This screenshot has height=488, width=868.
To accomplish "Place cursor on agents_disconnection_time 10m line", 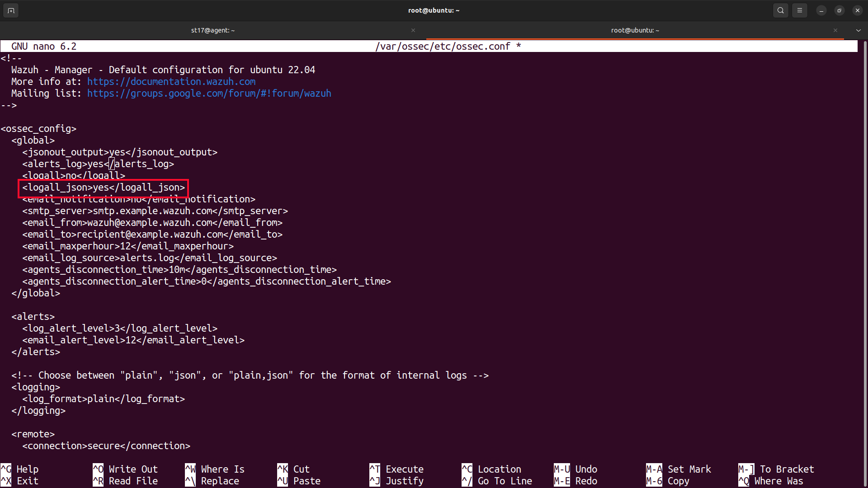I will [179, 270].
